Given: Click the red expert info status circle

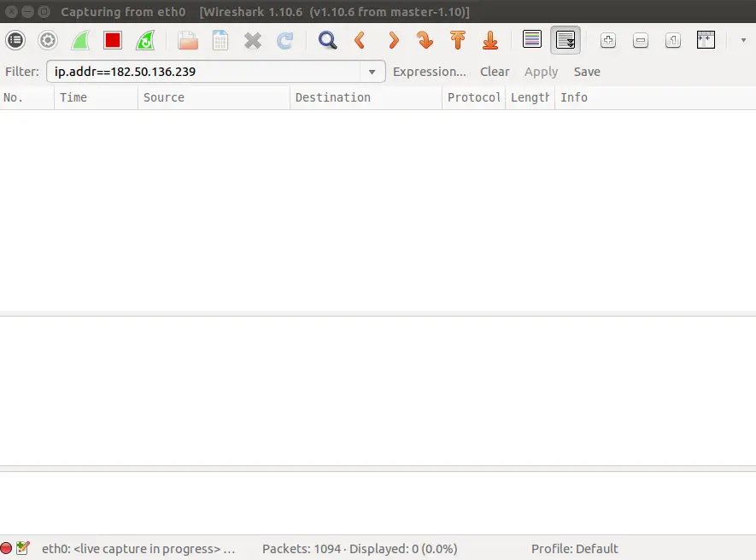Looking at the screenshot, I should tap(6, 548).
